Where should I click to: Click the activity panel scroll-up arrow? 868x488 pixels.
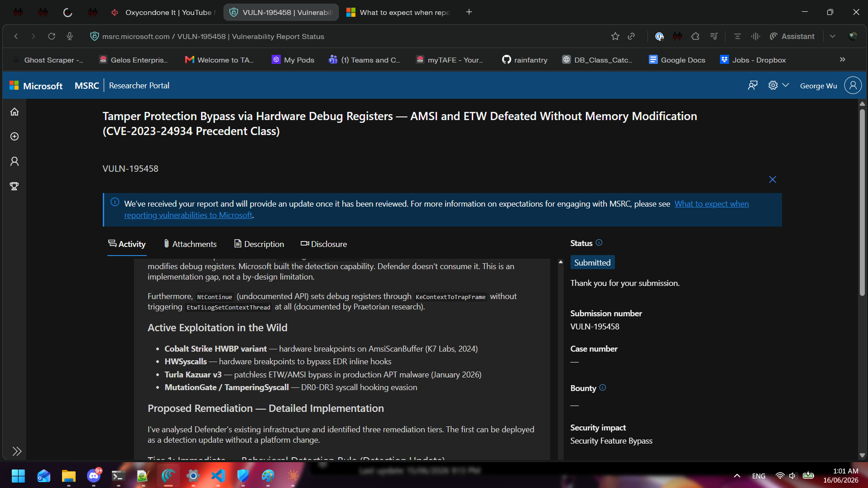tap(561, 262)
